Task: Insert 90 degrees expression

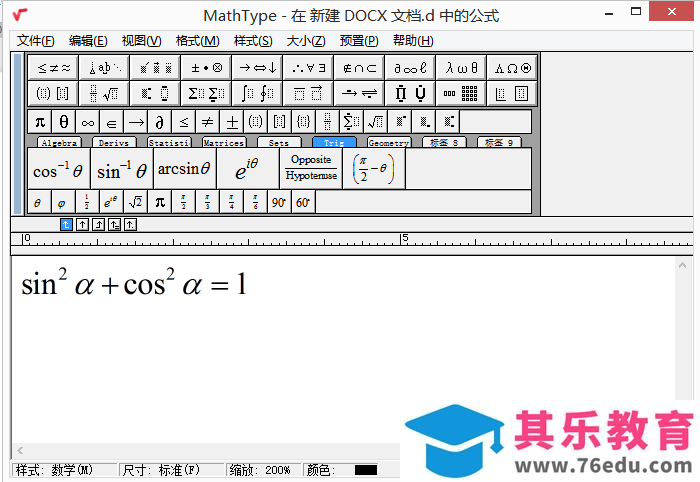Action: tap(279, 202)
